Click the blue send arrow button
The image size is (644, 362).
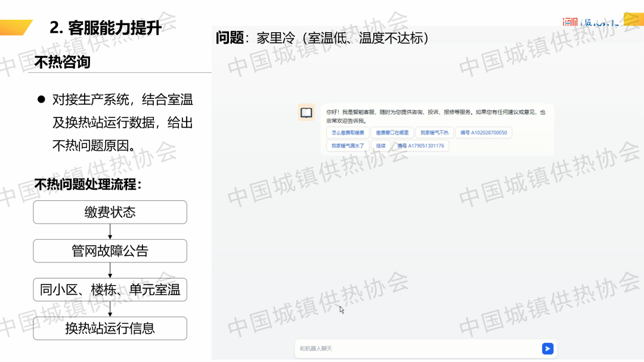pos(547,349)
